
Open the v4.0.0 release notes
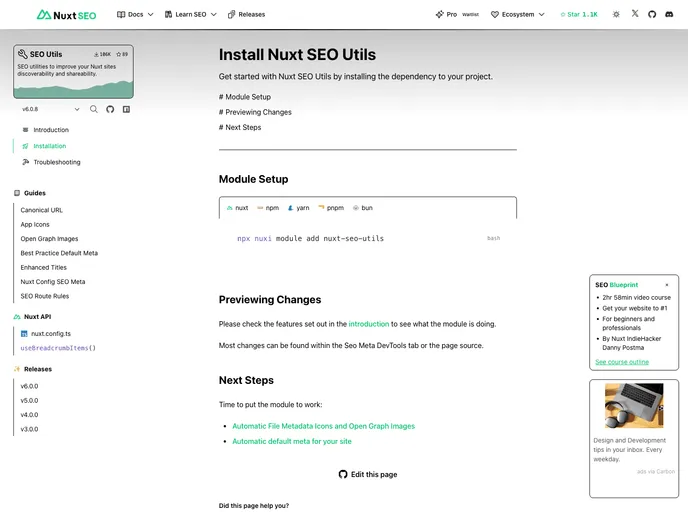pyautogui.click(x=29, y=415)
